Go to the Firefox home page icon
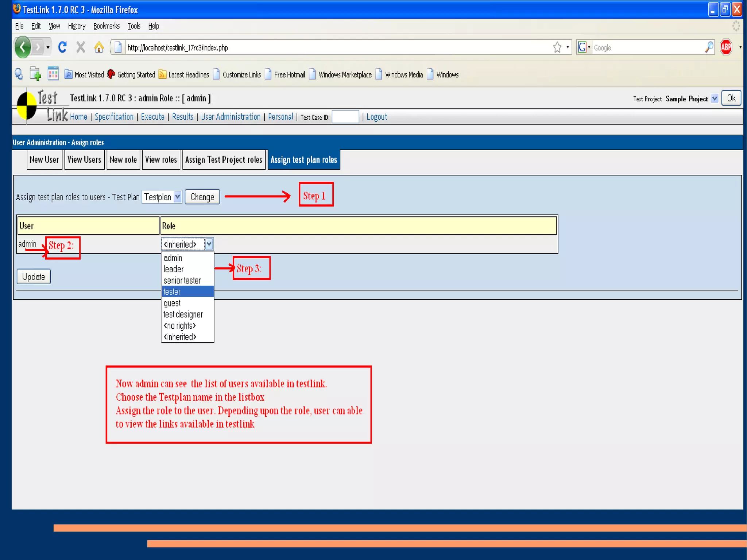Screen dimensions: 747x560 99,47
